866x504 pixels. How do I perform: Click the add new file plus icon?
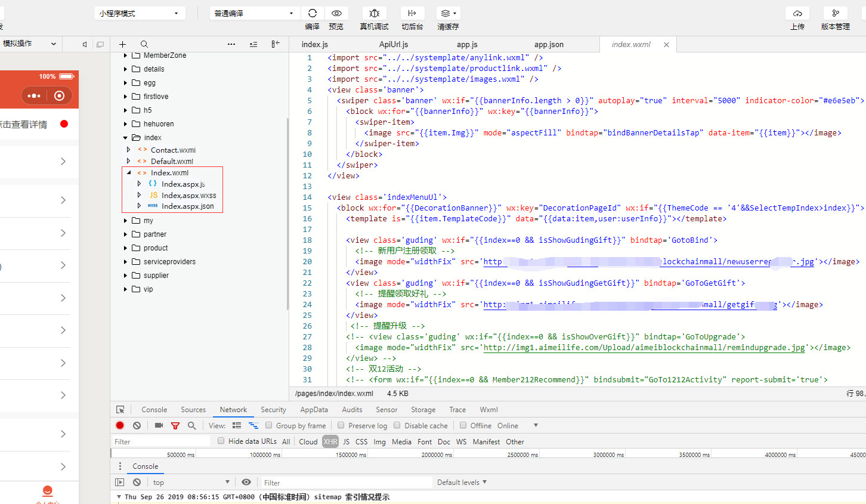[122, 44]
